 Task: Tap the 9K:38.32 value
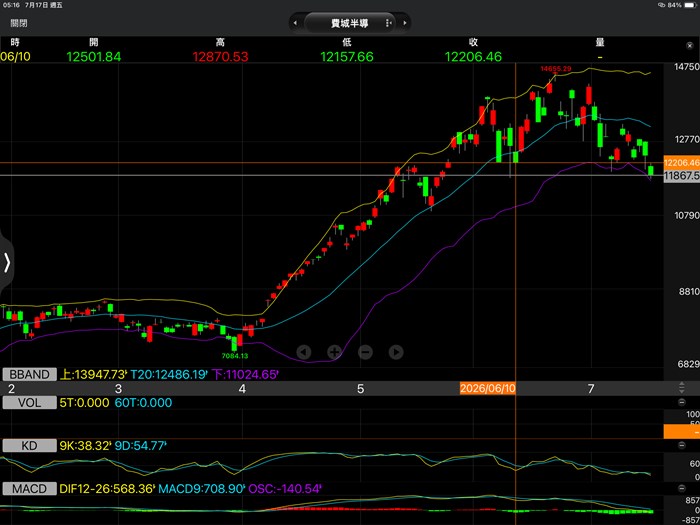pyautogui.click(x=85, y=445)
